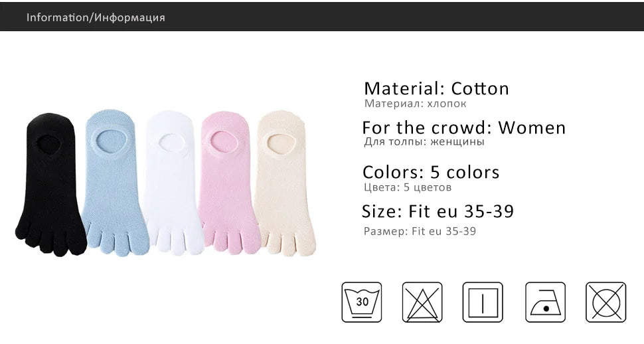
Task: Click the Russian 'Для толпы: женщины' line
Action: click(424, 141)
